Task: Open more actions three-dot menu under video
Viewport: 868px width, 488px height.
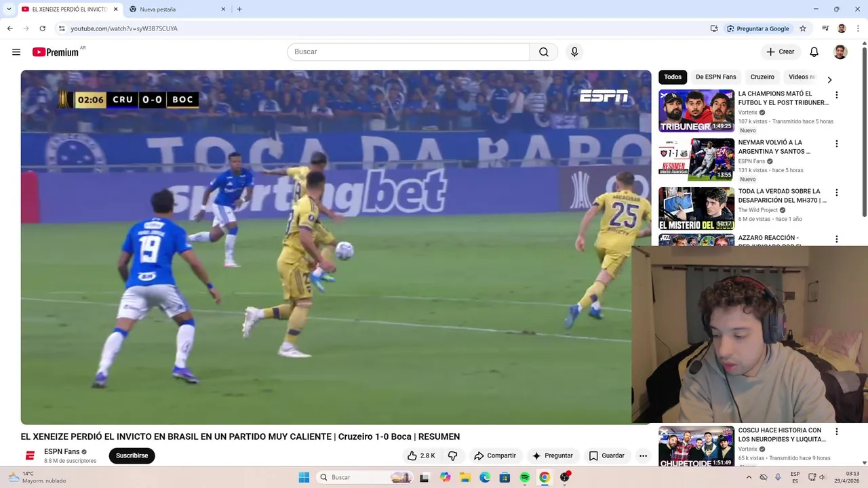Action: (643, 455)
